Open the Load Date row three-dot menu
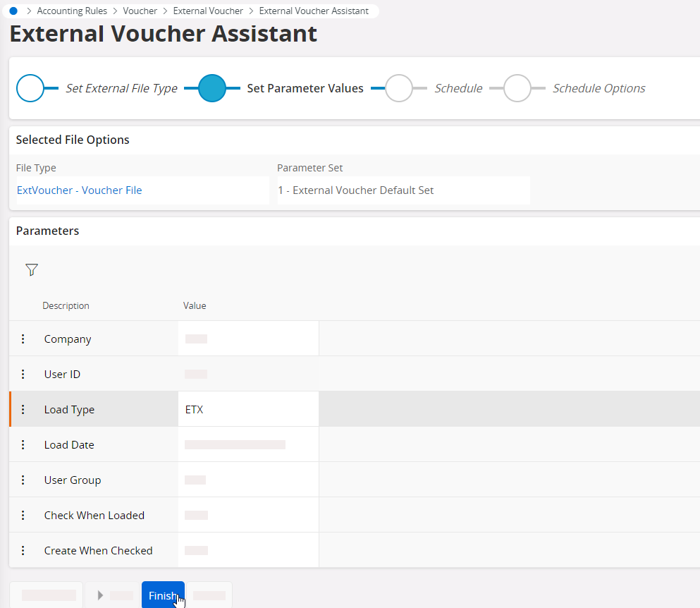Screen dimensions: 700x608 tap(23, 445)
